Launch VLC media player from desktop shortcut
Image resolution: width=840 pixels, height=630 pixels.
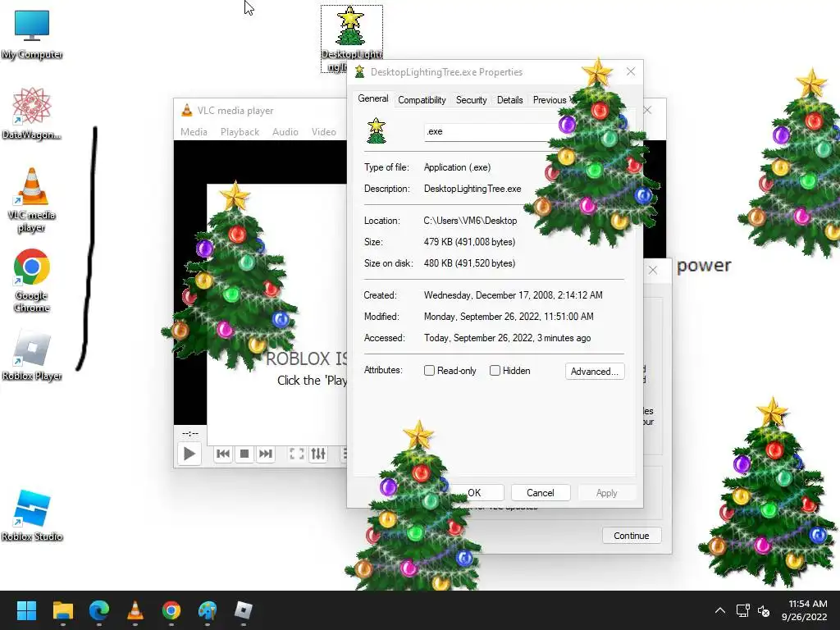[32, 200]
